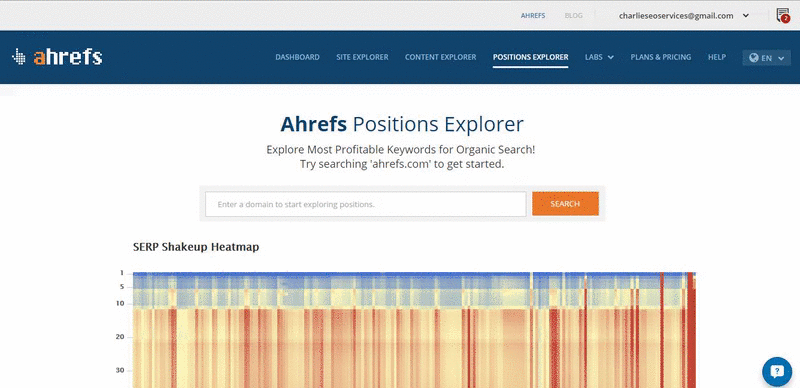The image size is (800, 388).
Task: Visit the Blog link in top bar
Action: (573, 16)
